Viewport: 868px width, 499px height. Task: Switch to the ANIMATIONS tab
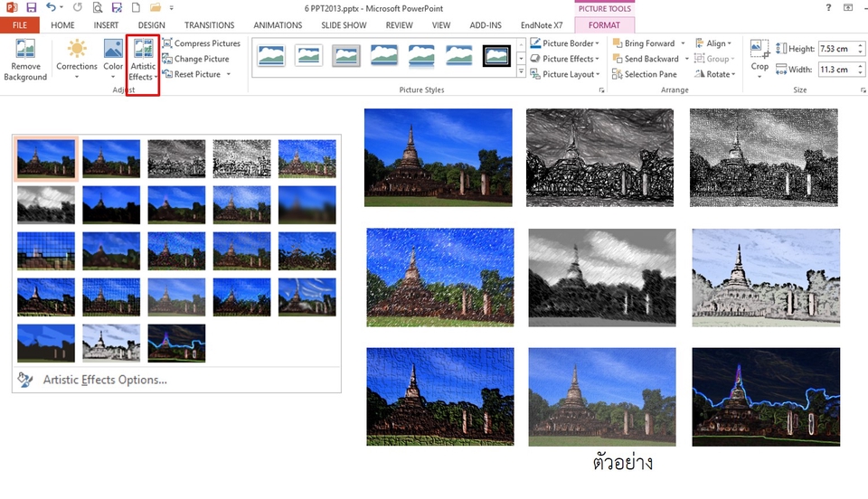278,25
